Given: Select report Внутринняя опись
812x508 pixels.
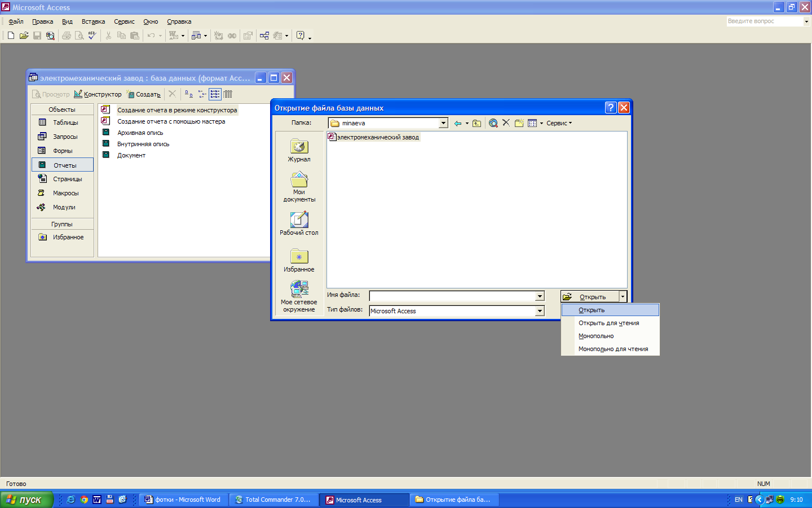Looking at the screenshot, I should [x=143, y=144].
